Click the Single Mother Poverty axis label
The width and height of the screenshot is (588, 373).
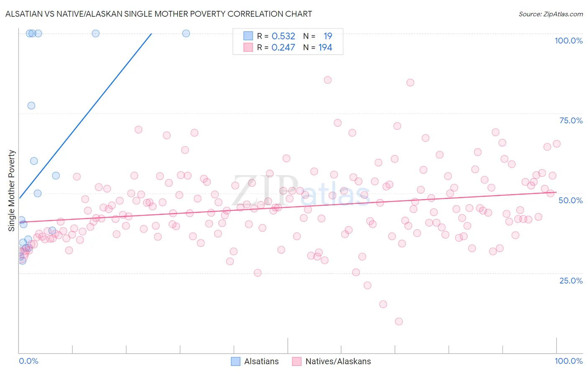[x=12, y=191]
